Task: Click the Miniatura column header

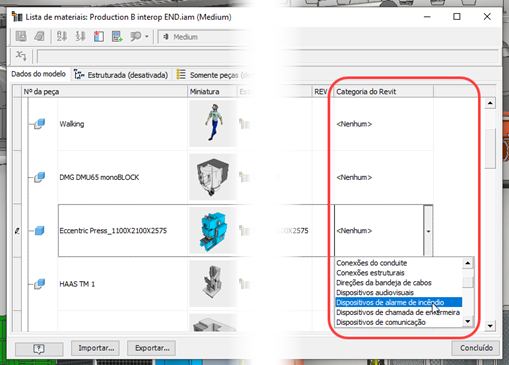Action: (x=212, y=92)
